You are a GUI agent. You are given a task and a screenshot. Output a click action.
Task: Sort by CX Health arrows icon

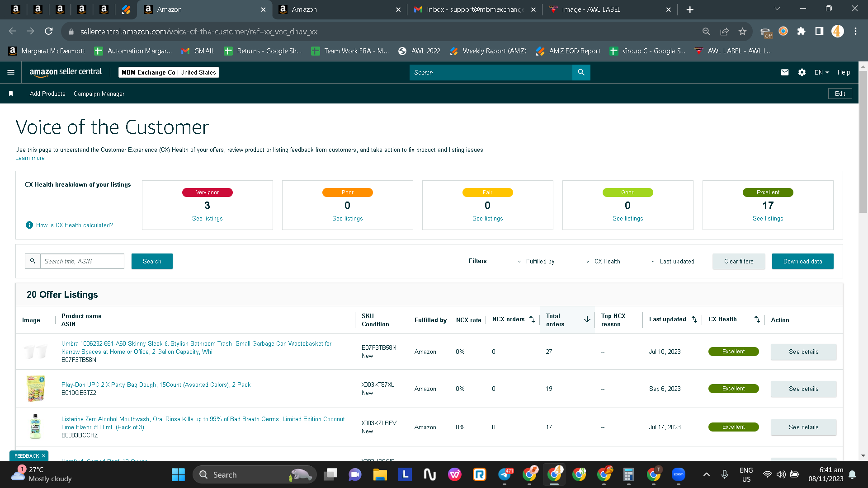[757, 319]
